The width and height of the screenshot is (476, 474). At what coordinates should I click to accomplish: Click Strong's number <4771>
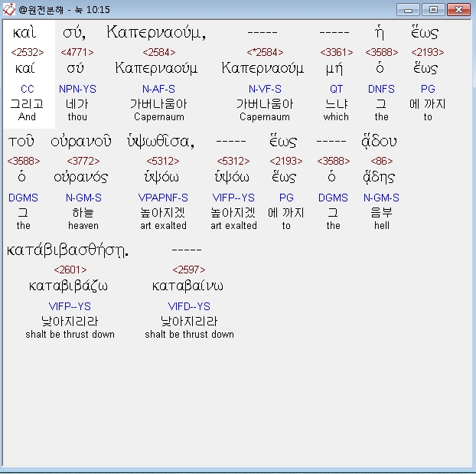pos(77,52)
